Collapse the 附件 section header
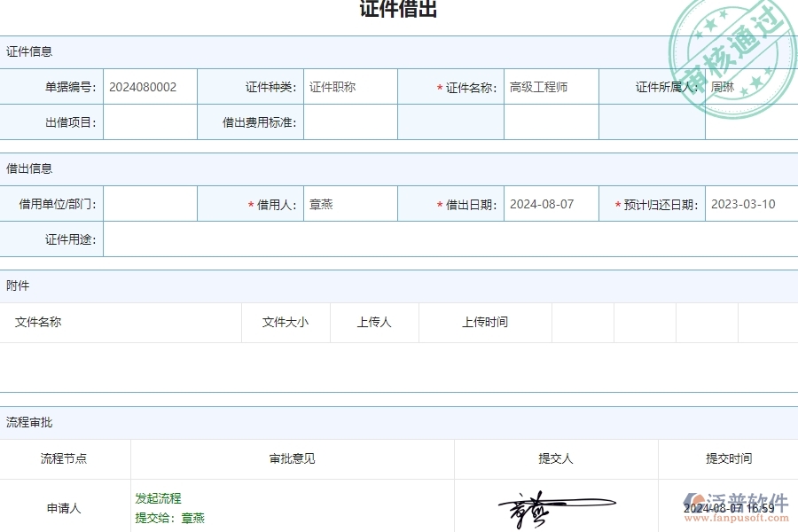 click(x=20, y=286)
